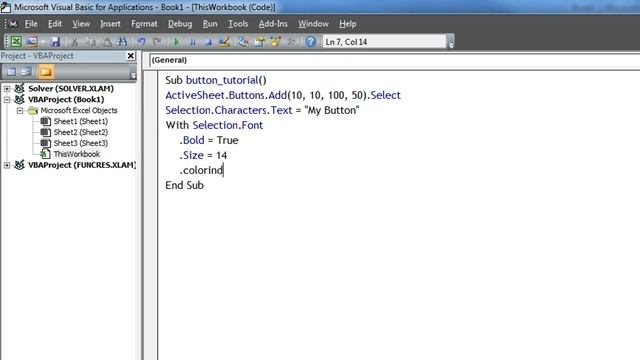Image resolution: width=640 pixels, height=360 pixels.
Task: Open the (General) object dropdown
Action: (394, 60)
